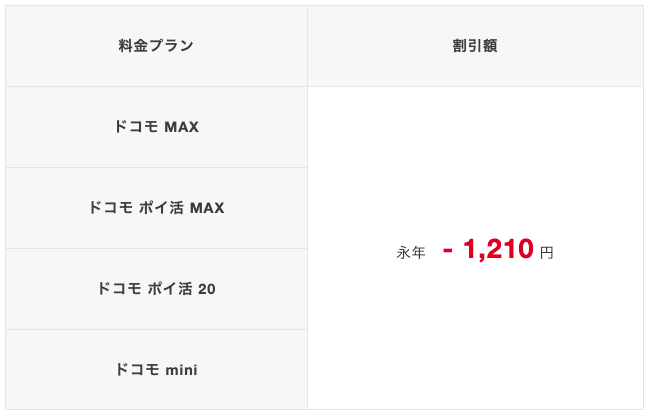Click the 料金プラン column header

(x=157, y=46)
